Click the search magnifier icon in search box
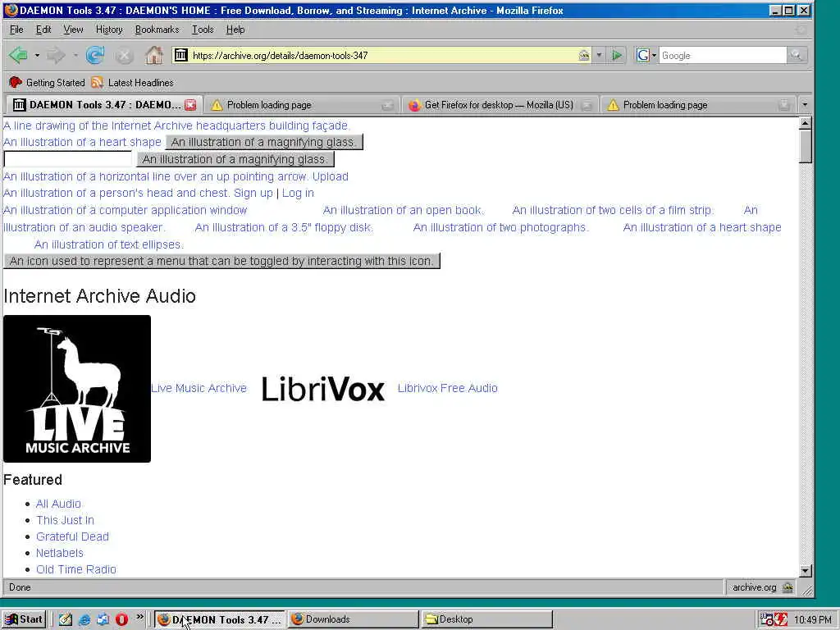 (796, 55)
